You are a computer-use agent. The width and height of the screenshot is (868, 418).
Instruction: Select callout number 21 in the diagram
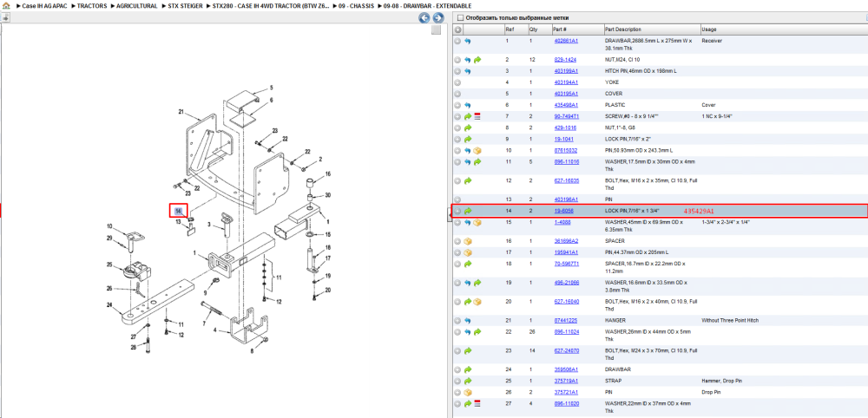pyautogui.click(x=181, y=112)
